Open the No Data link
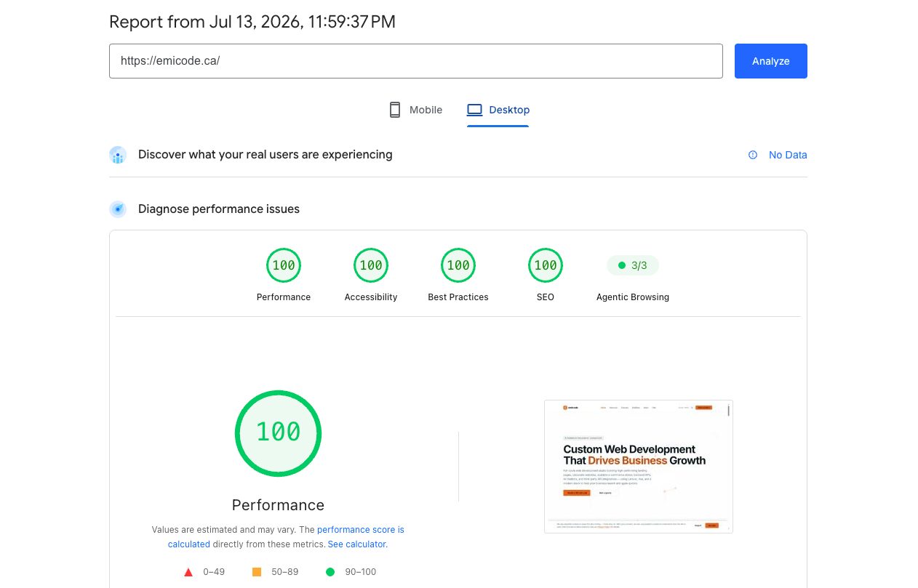Screen dimensions: 918x588 [x=788, y=155]
